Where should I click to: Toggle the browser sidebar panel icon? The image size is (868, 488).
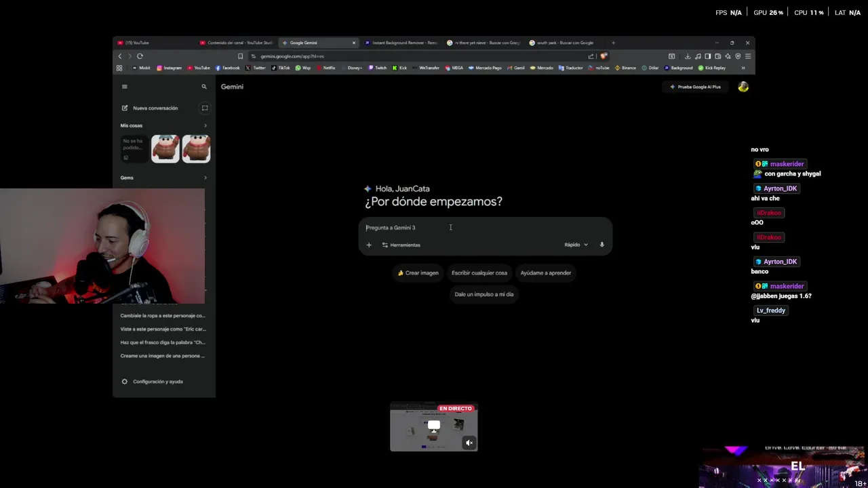coord(707,56)
